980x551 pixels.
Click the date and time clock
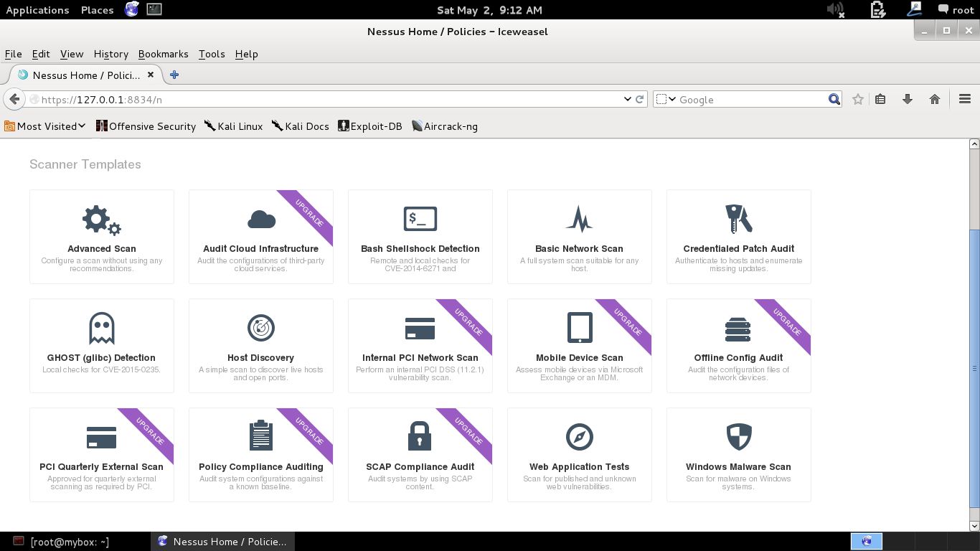click(490, 10)
